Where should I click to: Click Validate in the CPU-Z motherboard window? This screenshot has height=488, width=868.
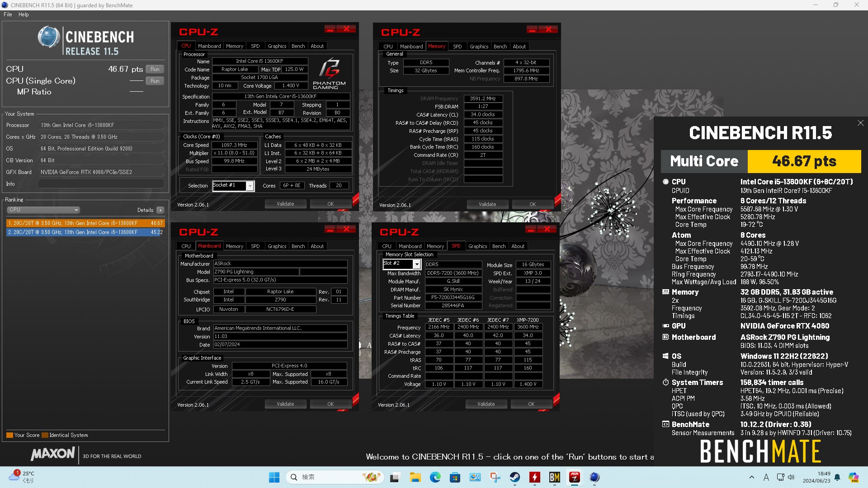285,404
